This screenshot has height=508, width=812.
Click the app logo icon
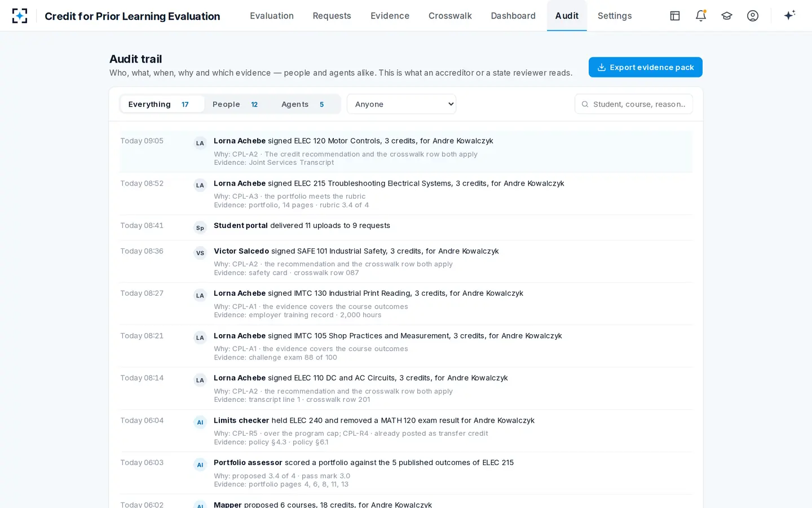(20, 16)
